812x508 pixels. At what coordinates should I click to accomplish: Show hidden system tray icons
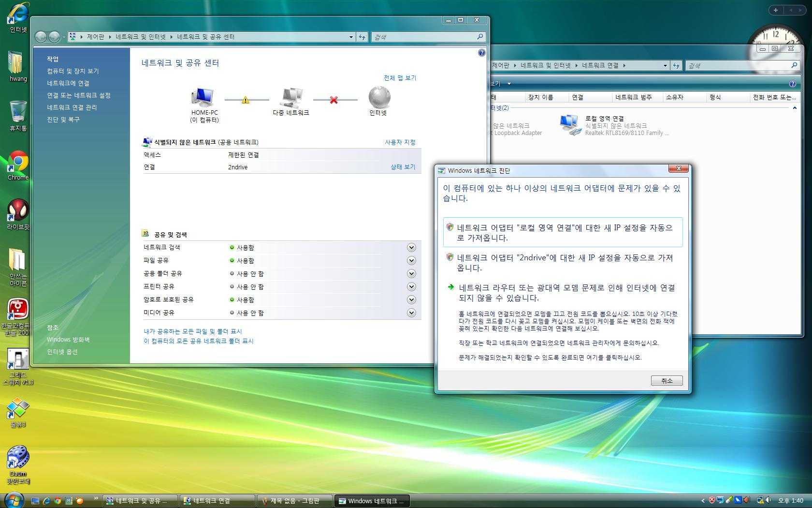[703, 501]
